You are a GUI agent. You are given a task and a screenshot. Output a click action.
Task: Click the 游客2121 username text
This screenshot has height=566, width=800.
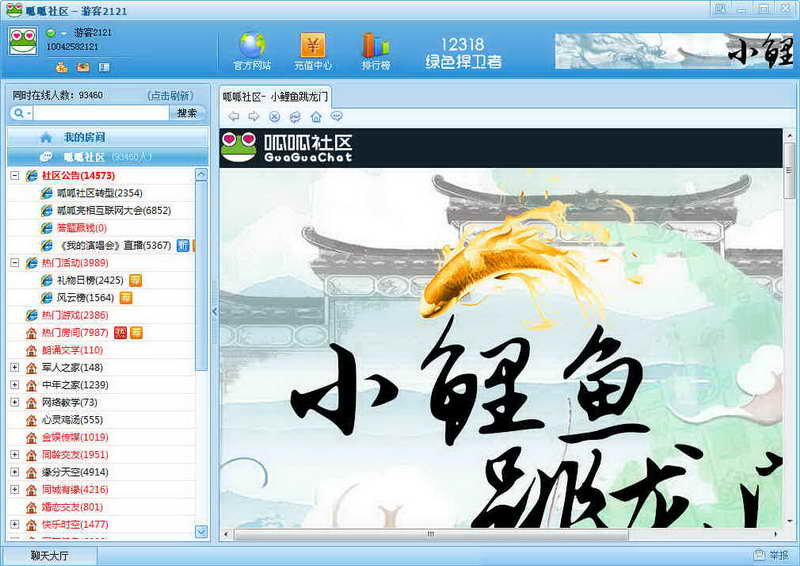coord(92,33)
